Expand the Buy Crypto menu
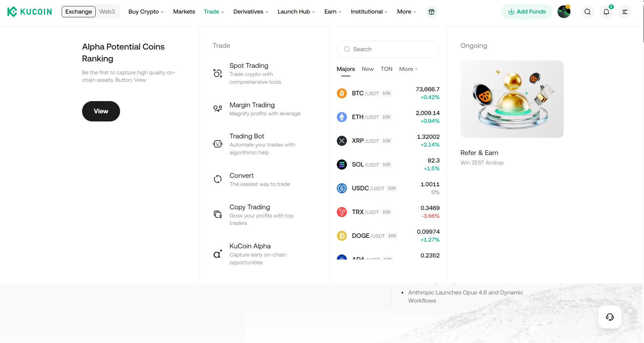 click(146, 12)
